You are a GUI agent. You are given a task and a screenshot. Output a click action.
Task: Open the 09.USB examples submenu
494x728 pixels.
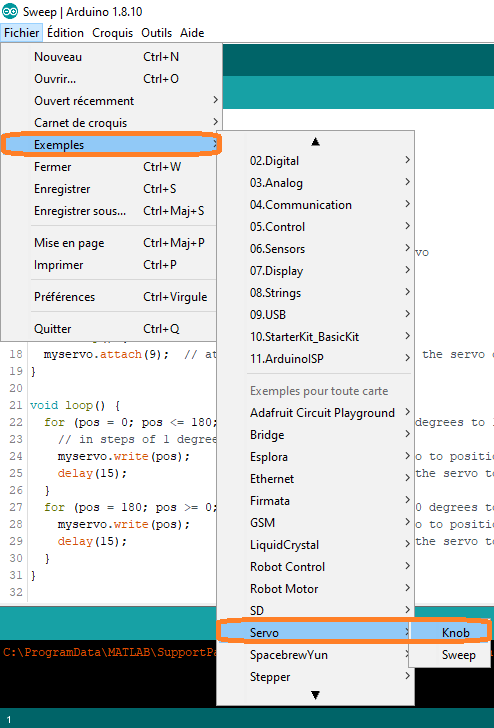click(316, 315)
